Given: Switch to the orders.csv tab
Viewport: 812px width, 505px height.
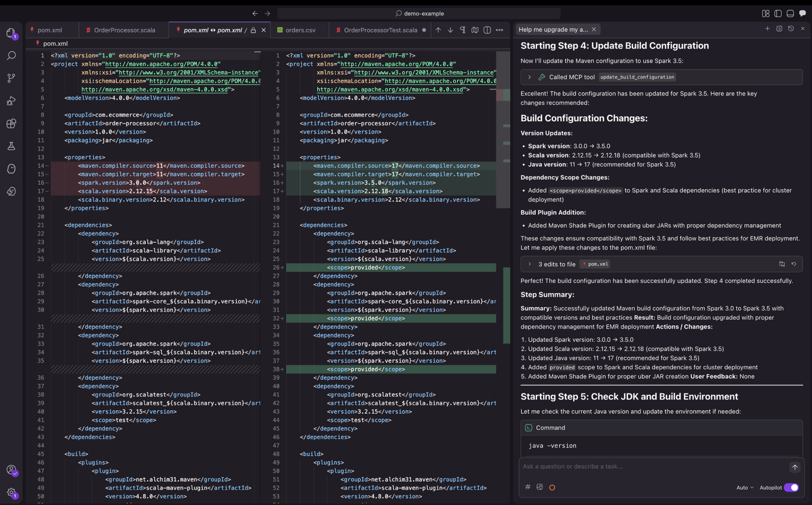Looking at the screenshot, I should point(300,30).
